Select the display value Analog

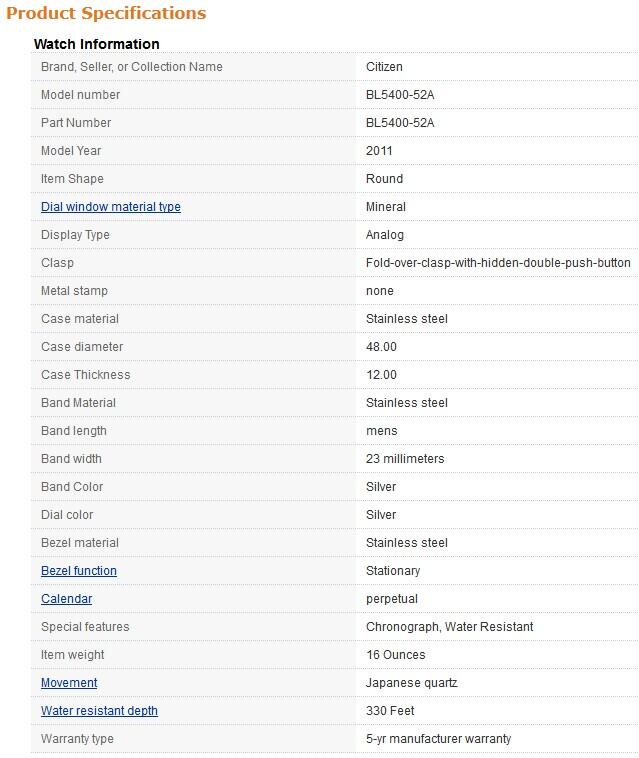point(385,235)
